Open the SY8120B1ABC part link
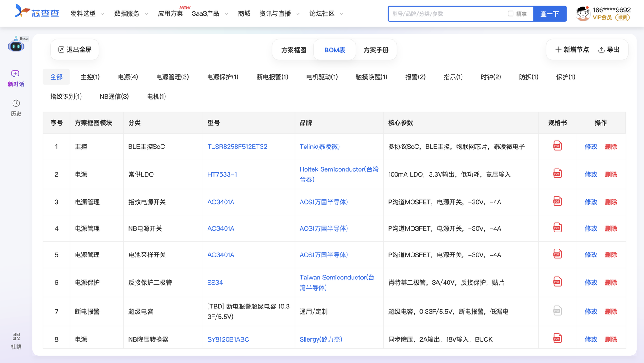 228,339
